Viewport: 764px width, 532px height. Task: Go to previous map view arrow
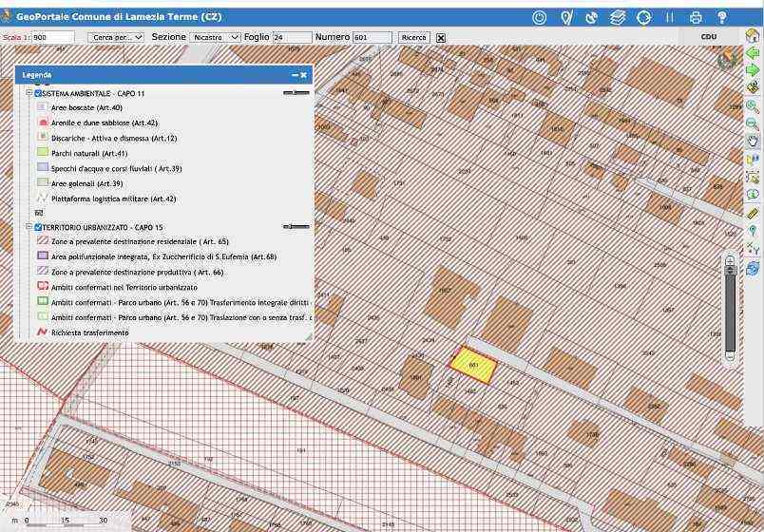752,53
